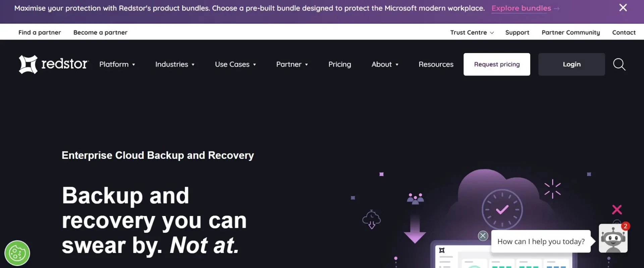Open the Contact link
This screenshot has height=268, width=644.
pyautogui.click(x=624, y=33)
